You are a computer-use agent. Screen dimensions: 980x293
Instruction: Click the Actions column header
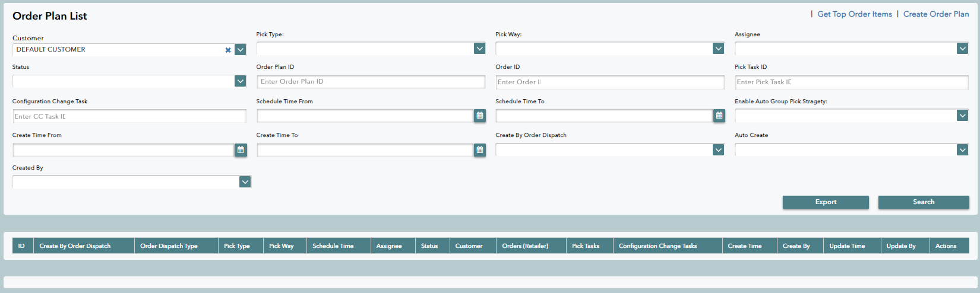[x=949, y=246]
